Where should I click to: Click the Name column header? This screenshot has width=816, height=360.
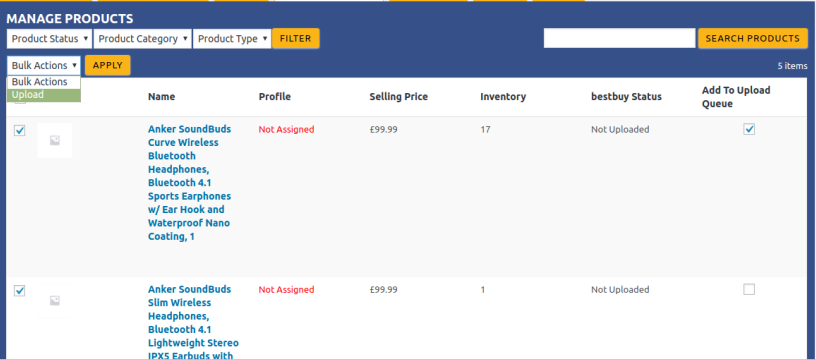[161, 97]
